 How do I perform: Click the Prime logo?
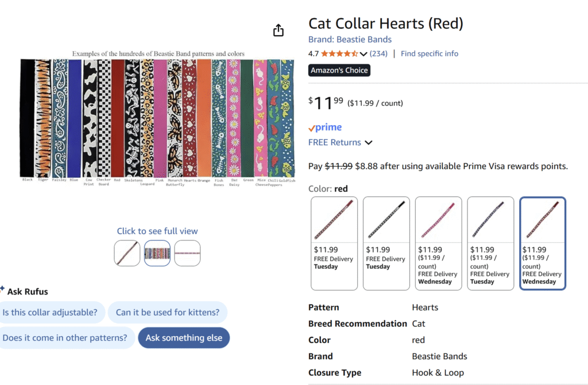coord(325,127)
